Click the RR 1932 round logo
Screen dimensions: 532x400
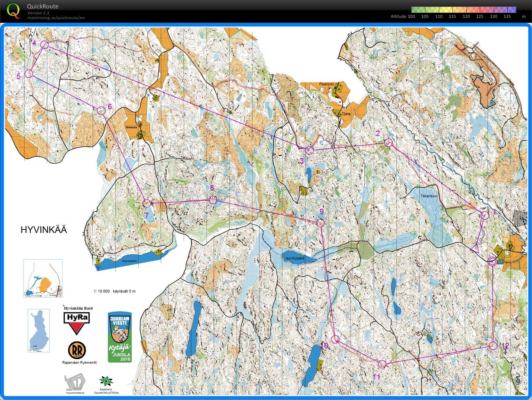click(77, 350)
